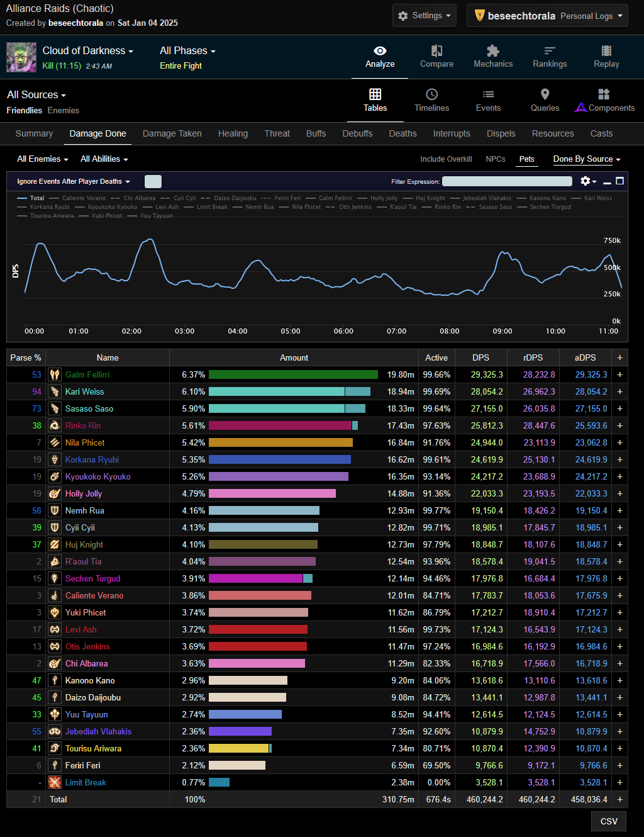Toggle Holly Jolly line in legend

[377, 198]
